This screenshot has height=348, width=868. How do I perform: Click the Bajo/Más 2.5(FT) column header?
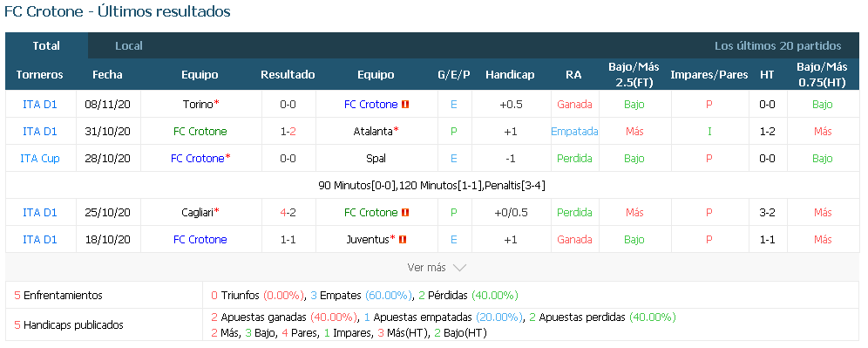pos(634,75)
